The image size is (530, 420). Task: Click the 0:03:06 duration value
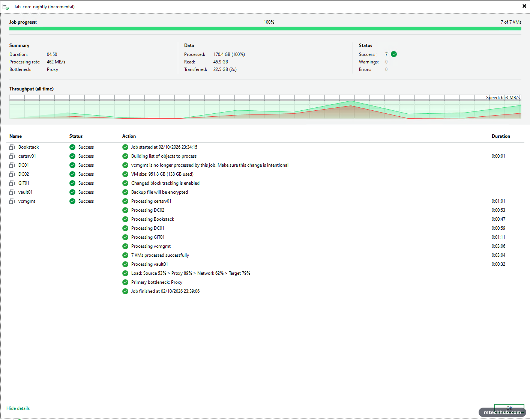498,246
